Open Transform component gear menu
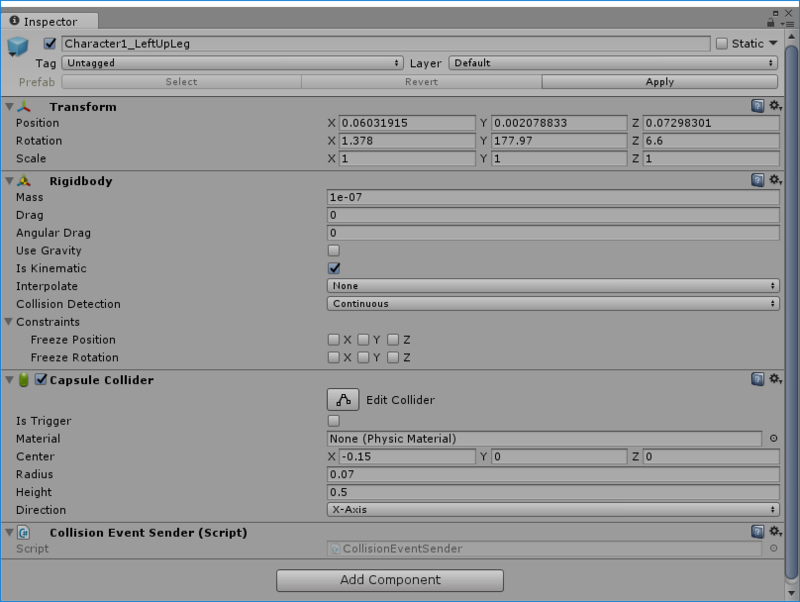Viewport: 800px width, 602px height. [776, 106]
